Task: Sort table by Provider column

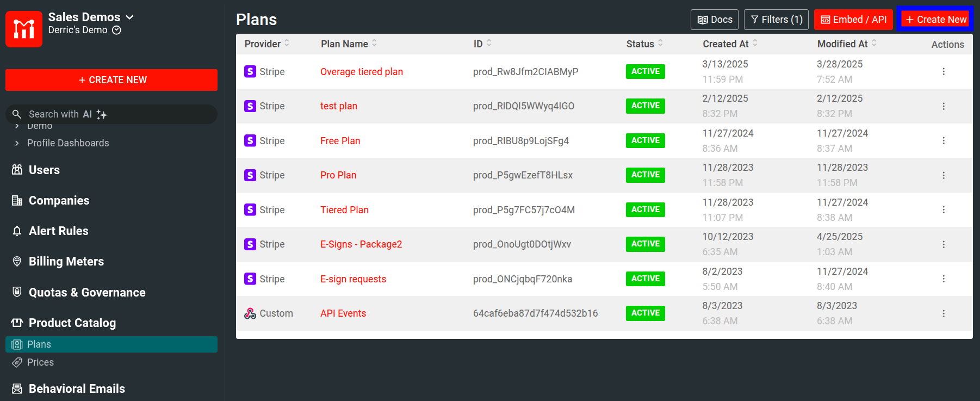Action: point(287,44)
